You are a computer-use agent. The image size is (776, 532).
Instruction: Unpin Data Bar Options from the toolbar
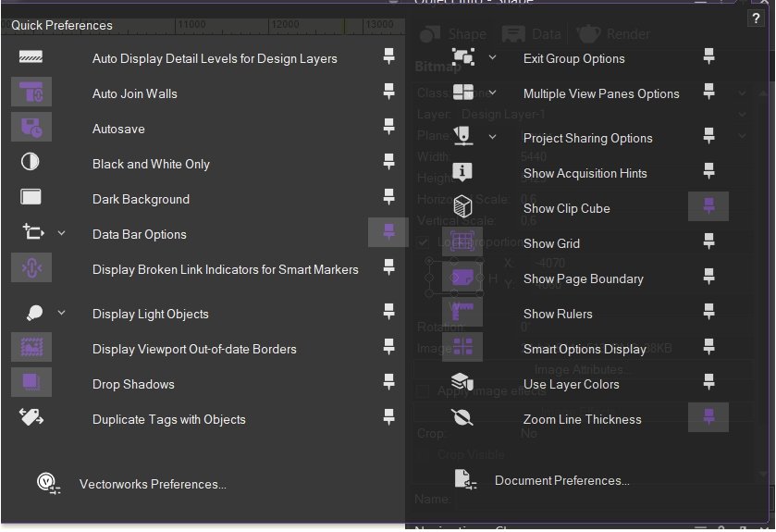click(388, 234)
